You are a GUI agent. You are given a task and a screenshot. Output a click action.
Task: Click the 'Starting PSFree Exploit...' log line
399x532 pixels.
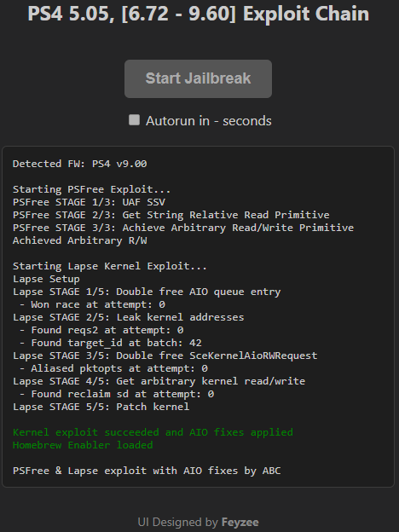coord(91,189)
